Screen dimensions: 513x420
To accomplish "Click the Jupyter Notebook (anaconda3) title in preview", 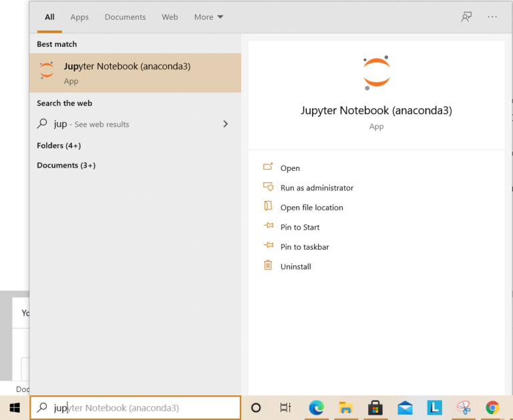I will pos(376,111).
